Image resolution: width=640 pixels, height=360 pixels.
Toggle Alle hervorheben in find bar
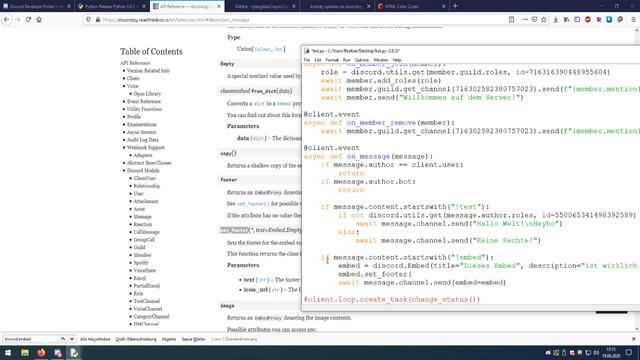coord(95,339)
